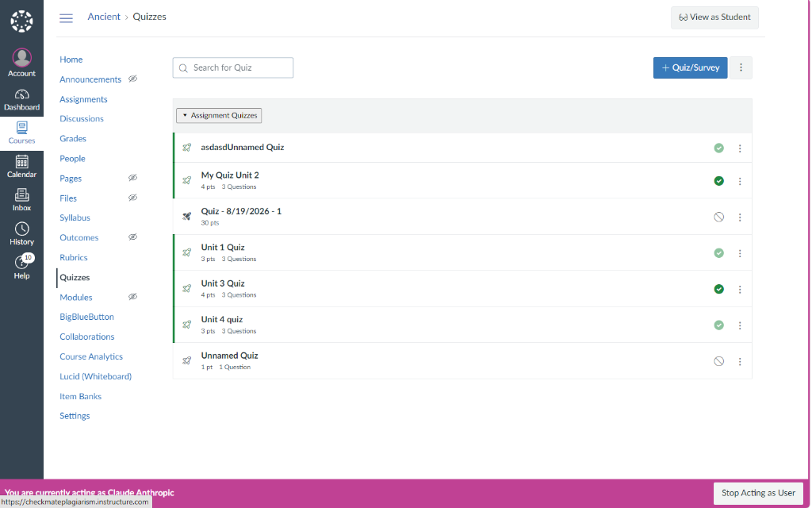
Task: Click the magnifier icon in quiz search
Action: click(183, 68)
